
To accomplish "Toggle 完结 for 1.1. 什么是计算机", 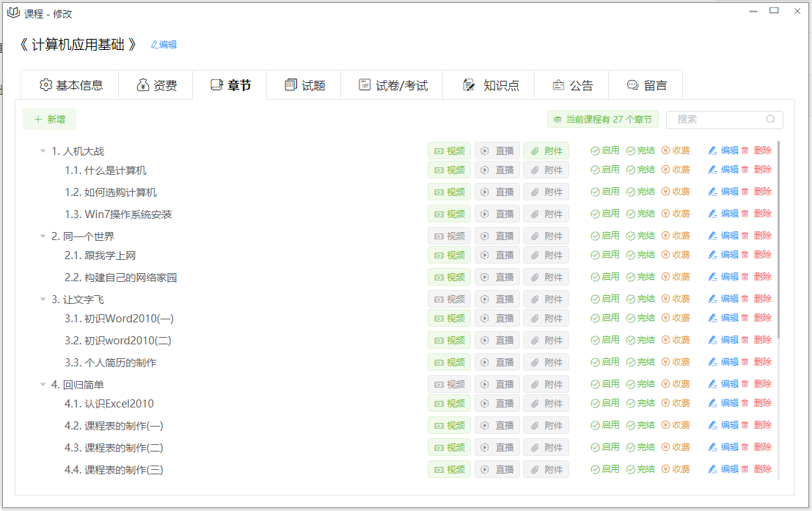I will (640, 170).
